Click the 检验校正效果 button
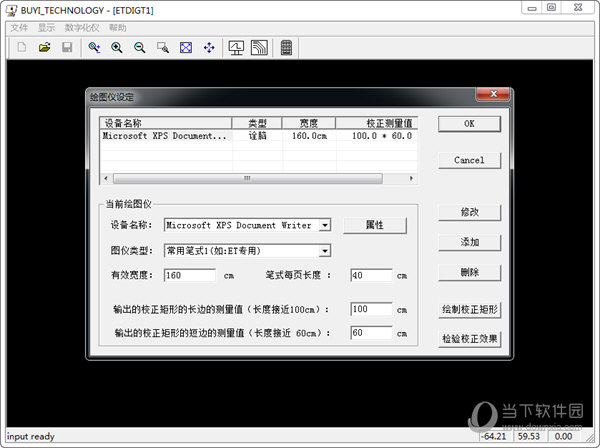 click(x=469, y=339)
